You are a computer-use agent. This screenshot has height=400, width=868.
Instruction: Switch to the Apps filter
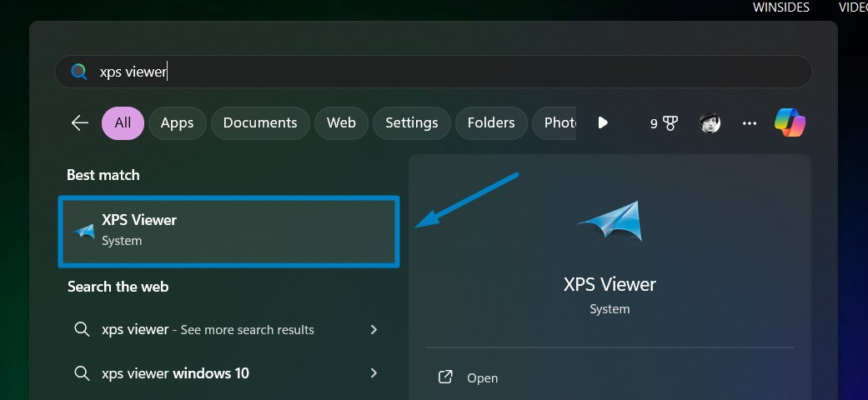coord(177,122)
